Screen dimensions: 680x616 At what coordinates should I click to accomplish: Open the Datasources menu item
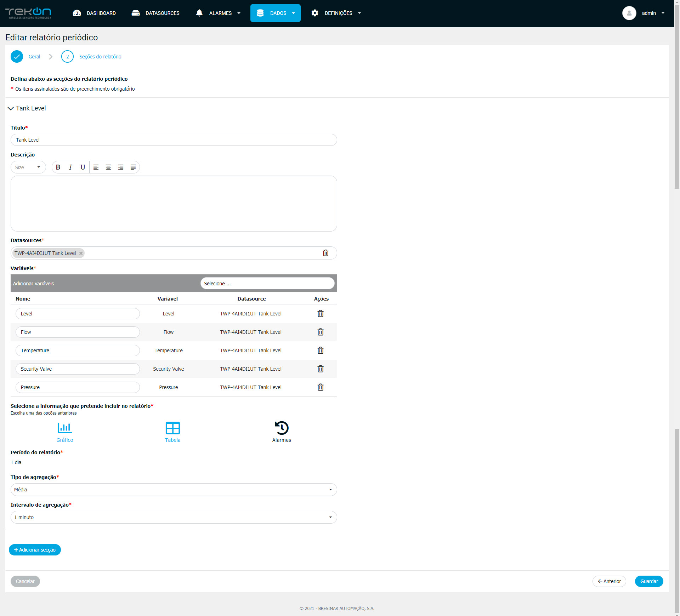pos(155,13)
